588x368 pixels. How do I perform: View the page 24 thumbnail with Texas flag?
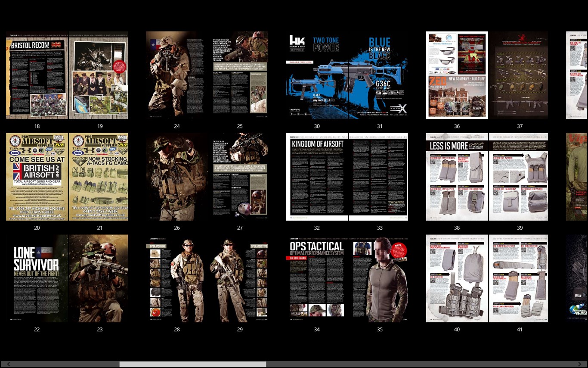[x=177, y=75]
